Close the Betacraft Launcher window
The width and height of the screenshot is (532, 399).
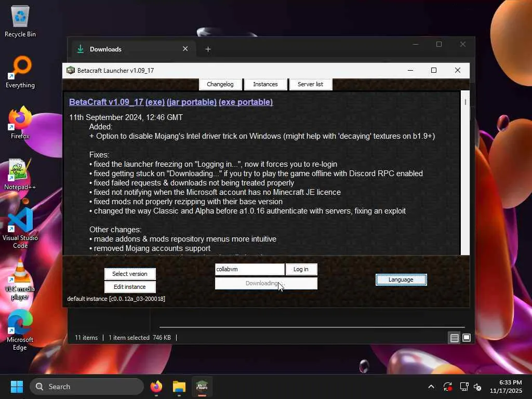pos(458,70)
